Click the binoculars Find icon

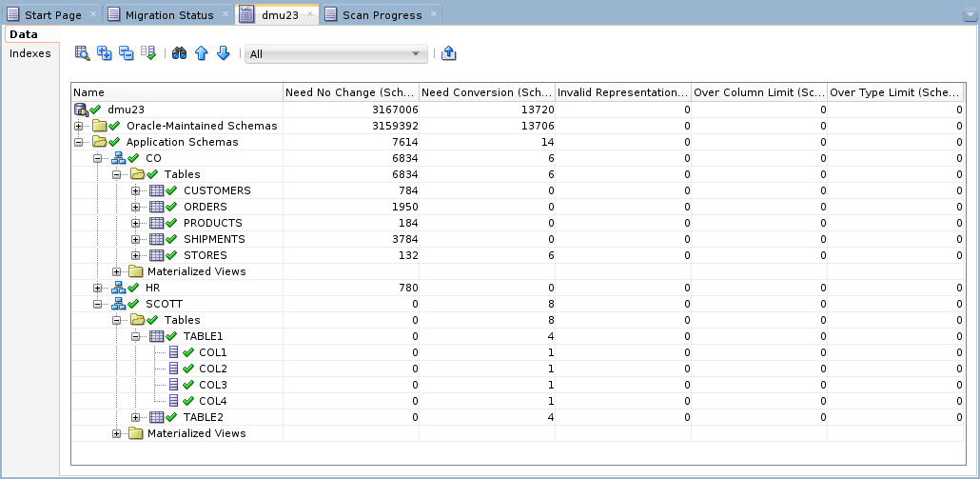coord(180,53)
